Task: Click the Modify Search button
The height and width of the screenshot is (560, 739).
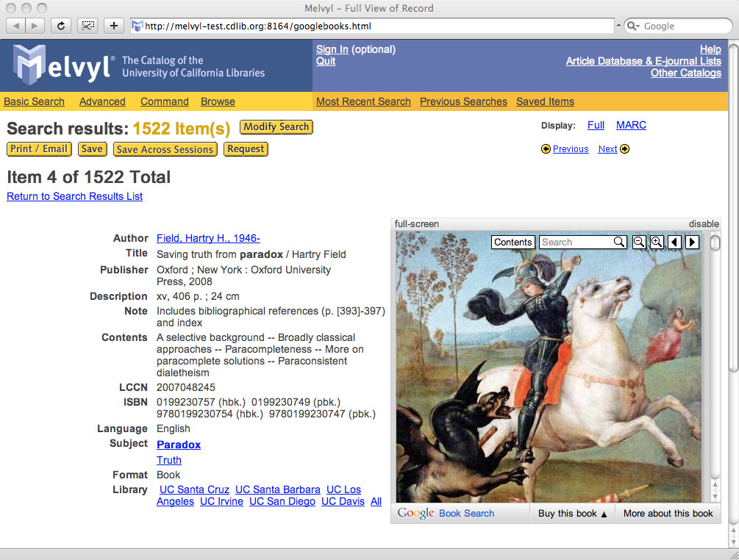Action: click(276, 127)
